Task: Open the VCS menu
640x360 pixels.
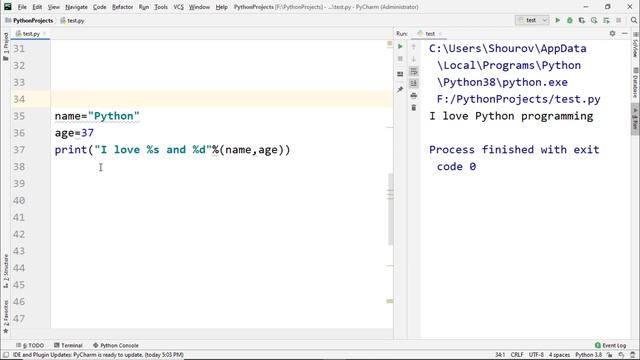Action: point(178,7)
